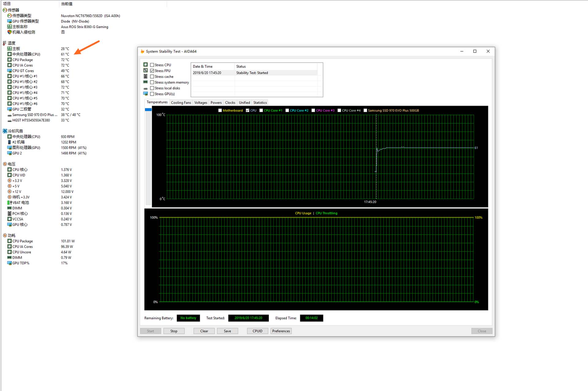The image size is (588, 391).
Task: Click the CPU icon beside Stress CPU
Action: 145,65
